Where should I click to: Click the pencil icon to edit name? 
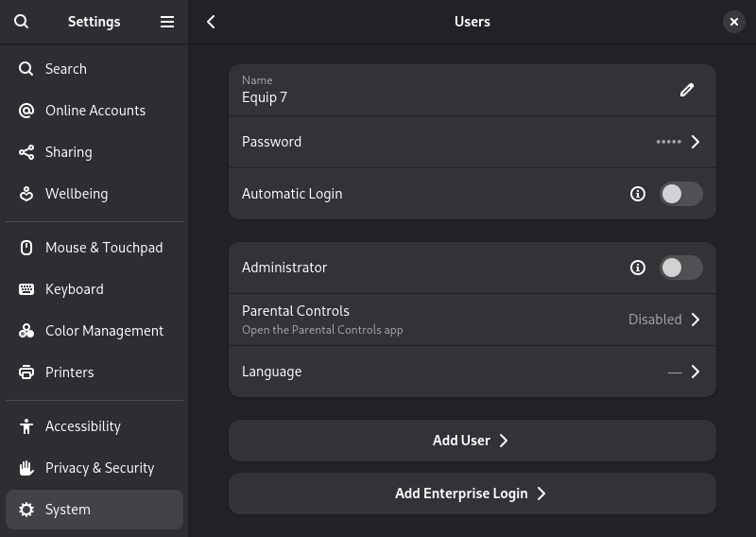687,90
